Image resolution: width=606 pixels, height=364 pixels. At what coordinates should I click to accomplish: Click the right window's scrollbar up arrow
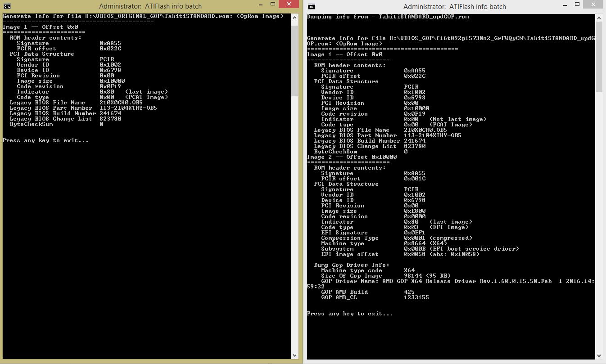[599, 18]
